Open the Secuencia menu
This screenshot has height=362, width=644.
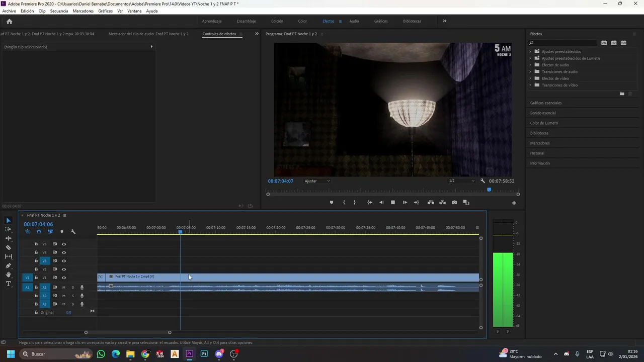59,11
